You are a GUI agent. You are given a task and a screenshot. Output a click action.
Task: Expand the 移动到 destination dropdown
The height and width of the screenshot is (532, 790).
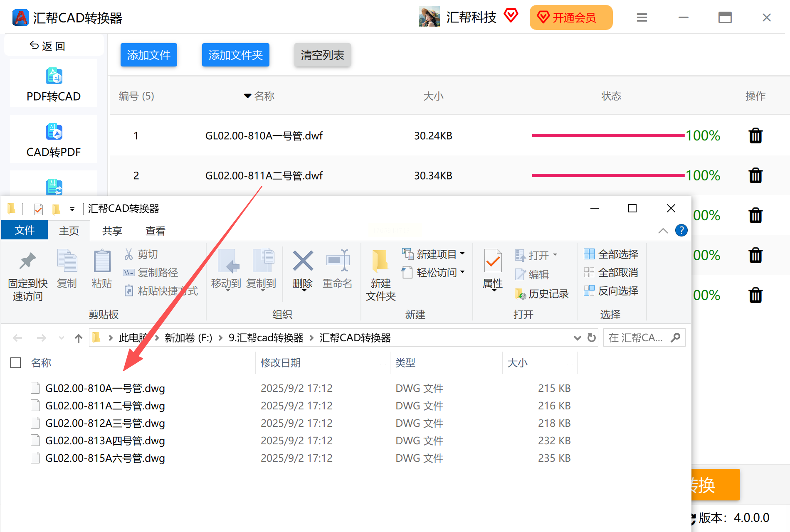coord(228,290)
